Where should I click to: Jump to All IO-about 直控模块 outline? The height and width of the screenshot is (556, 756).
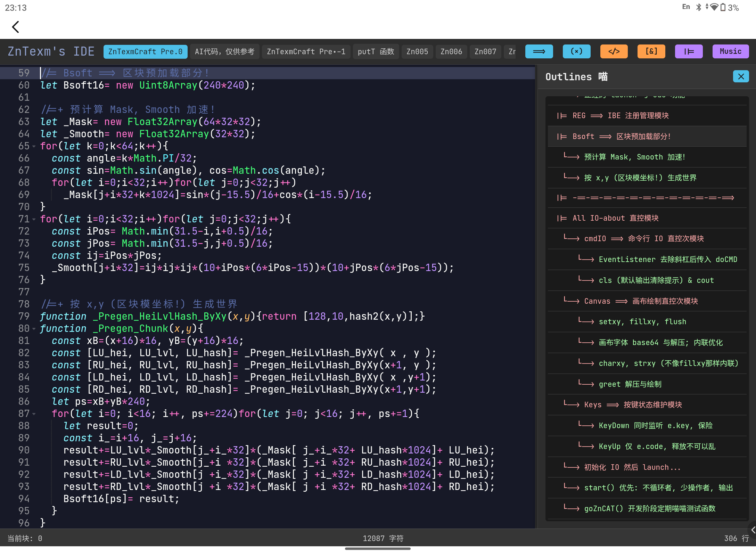point(647,218)
